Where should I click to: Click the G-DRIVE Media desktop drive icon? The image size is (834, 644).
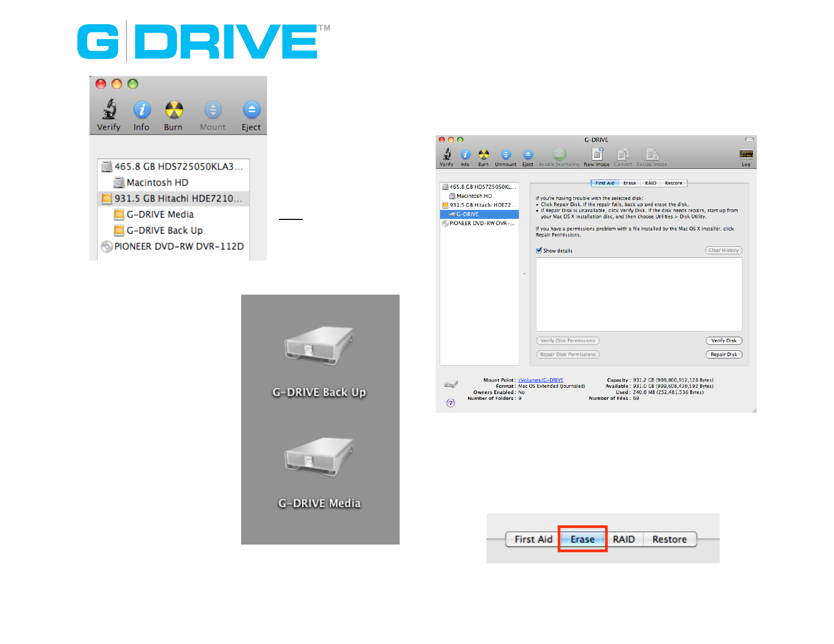pyautogui.click(x=319, y=456)
